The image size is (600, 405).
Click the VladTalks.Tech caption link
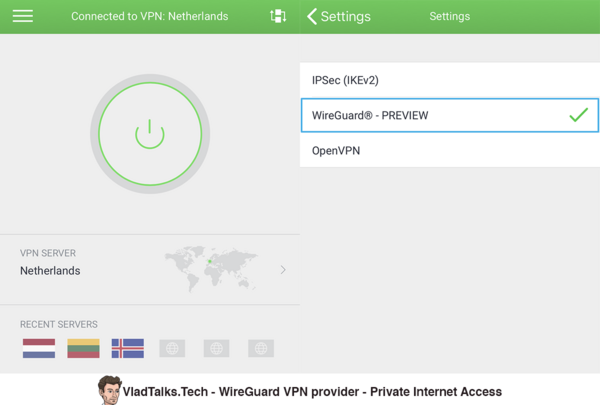click(x=312, y=392)
